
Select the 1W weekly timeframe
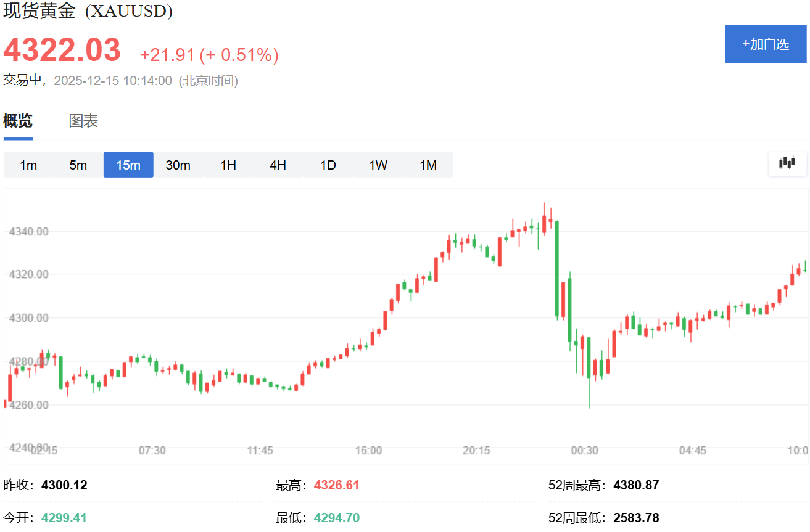point(378,165)
